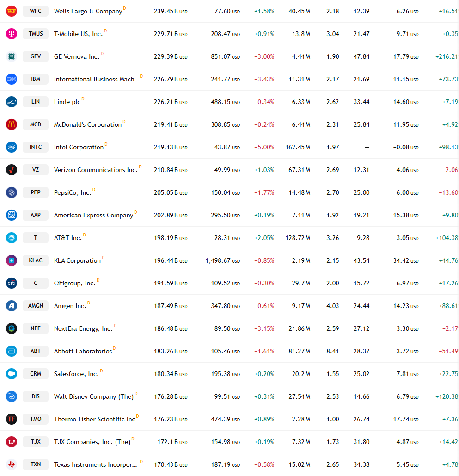459x476 pixels.
Task: Open the NextEra Energy, Inc. link
Action: coord(83,329)
